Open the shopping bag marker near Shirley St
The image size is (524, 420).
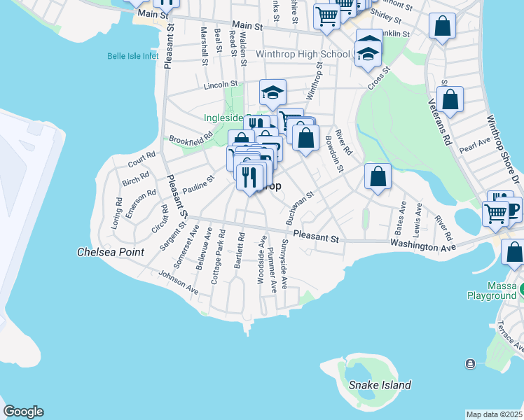[x=442, y=29]
